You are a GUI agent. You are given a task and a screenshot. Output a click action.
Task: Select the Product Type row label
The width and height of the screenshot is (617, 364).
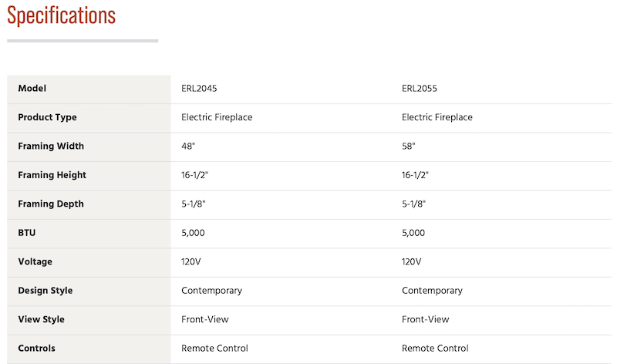coord(48,117)
